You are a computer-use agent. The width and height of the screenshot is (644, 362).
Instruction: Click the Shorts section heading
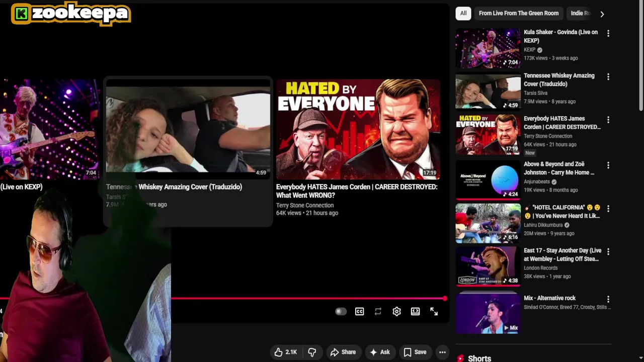pyautogui.click(x=479, y=358)
